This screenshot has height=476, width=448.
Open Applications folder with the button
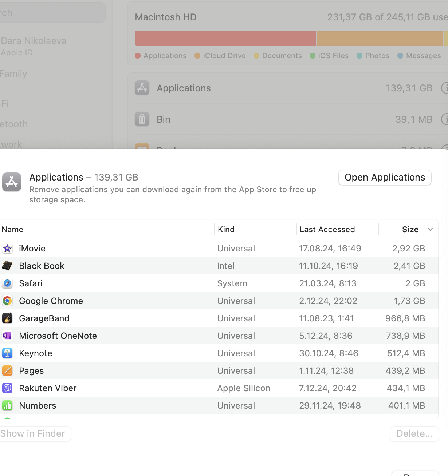[x=385, y=178]
